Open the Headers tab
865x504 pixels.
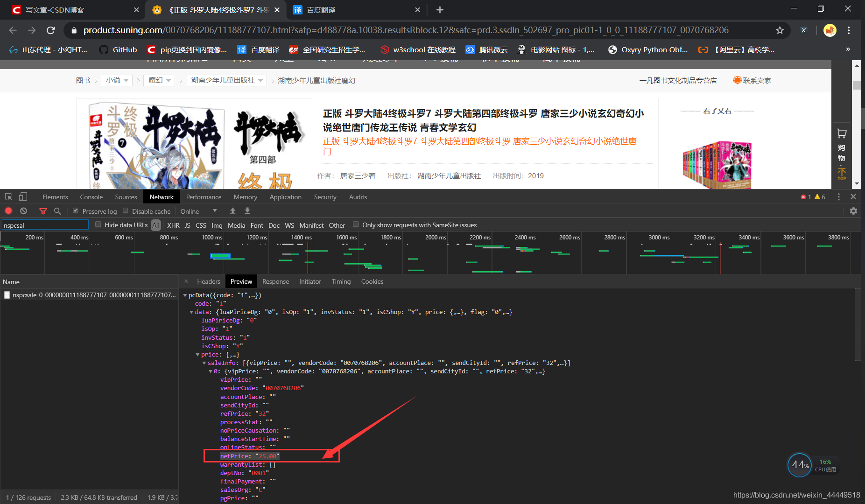[x=208, y=281]
